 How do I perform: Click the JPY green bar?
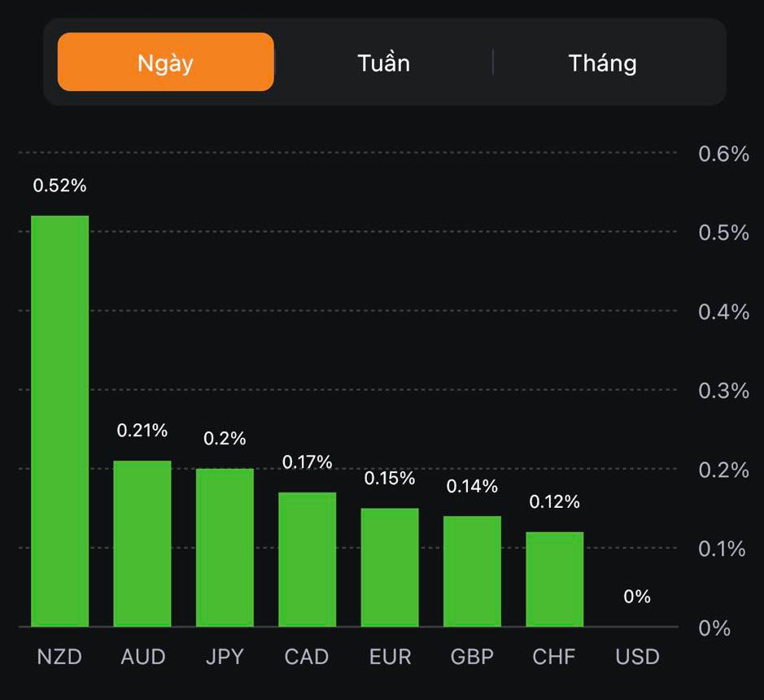pos(225,547)
